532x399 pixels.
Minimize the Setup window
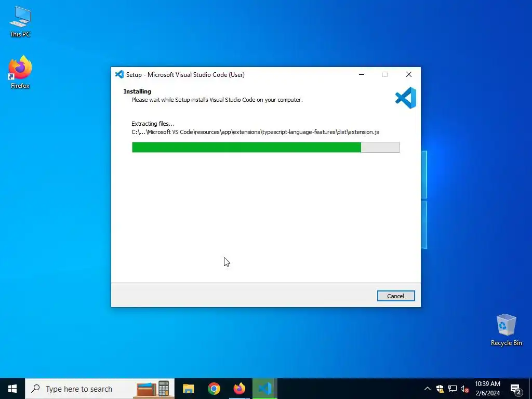pyautogui.click(x=362, y=74)
